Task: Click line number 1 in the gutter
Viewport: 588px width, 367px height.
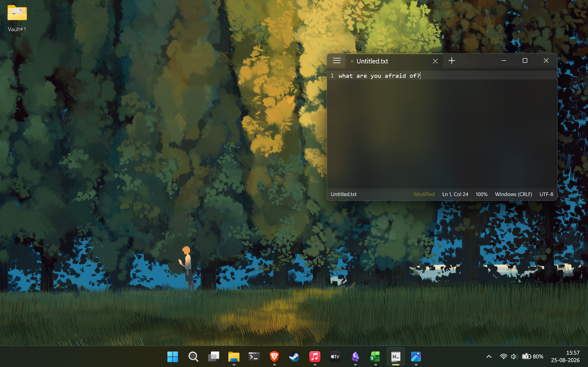Action: coord(332,76)
